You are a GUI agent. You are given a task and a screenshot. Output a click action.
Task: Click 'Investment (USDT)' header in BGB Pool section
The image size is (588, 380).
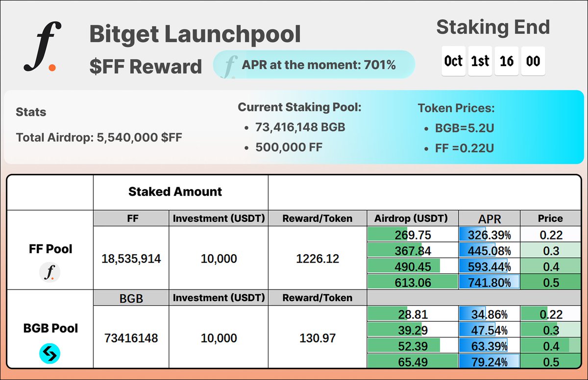(x=219, y=298)
